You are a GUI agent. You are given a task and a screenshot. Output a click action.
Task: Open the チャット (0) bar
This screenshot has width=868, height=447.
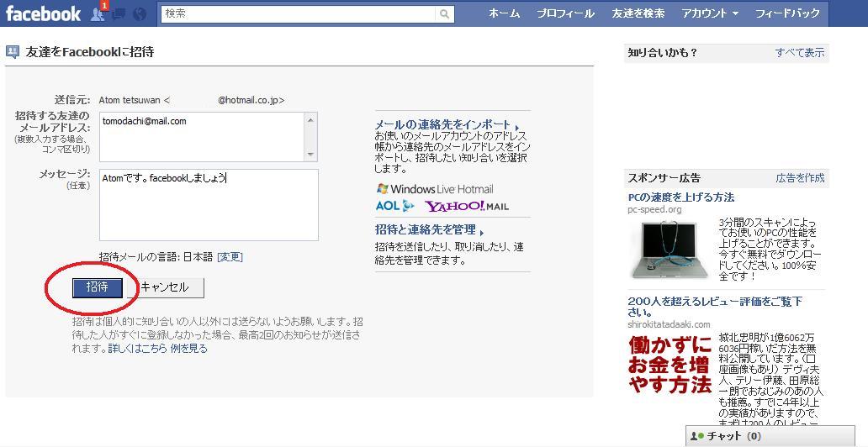point(770,436)
